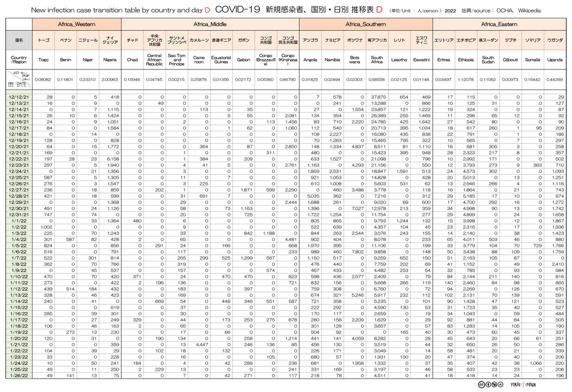The width and height of the screenshot is (572, 392).
Task: Click the CC non-commercial (NC) icon
Action: [494, 384]
